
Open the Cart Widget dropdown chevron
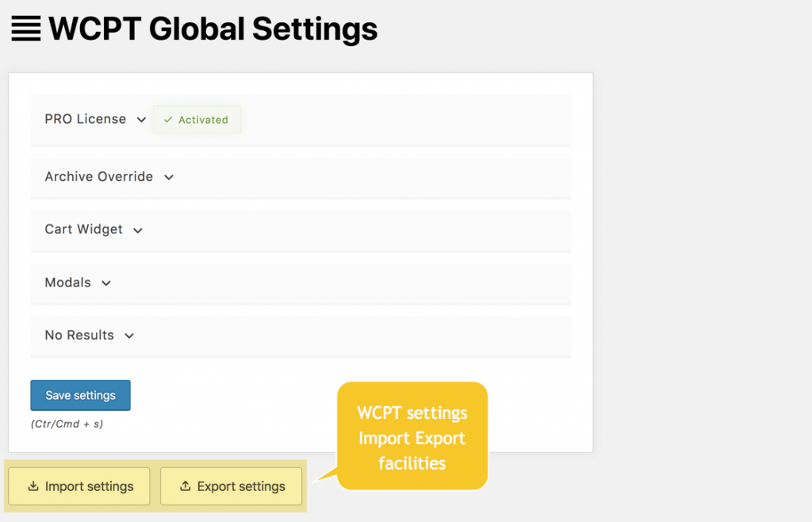pos(138,231)
